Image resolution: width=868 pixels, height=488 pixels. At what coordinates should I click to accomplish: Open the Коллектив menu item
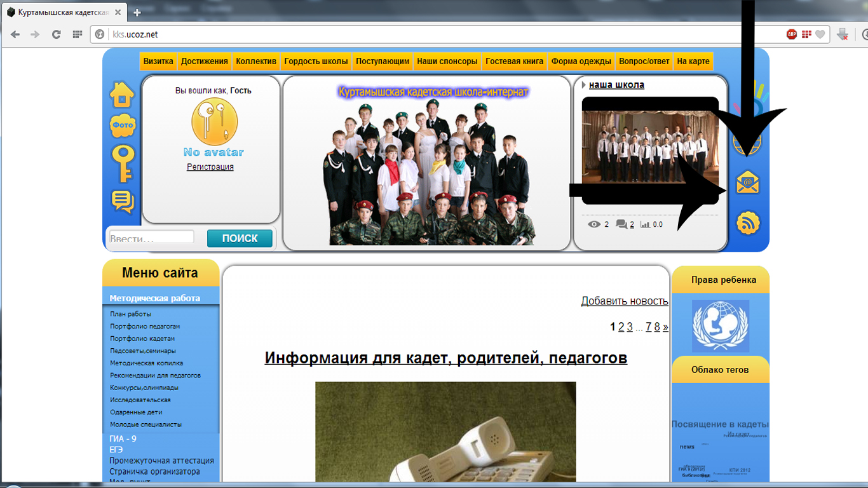[256, 62]
